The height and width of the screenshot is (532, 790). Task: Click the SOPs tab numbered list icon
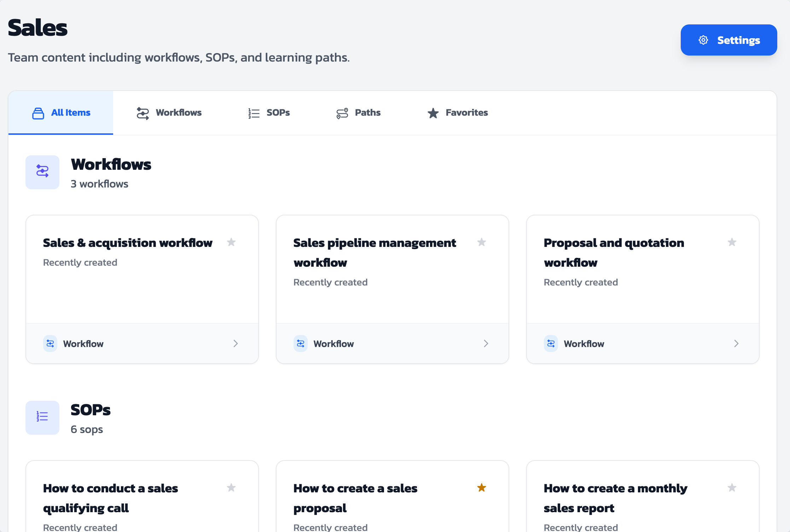point(254,113)
